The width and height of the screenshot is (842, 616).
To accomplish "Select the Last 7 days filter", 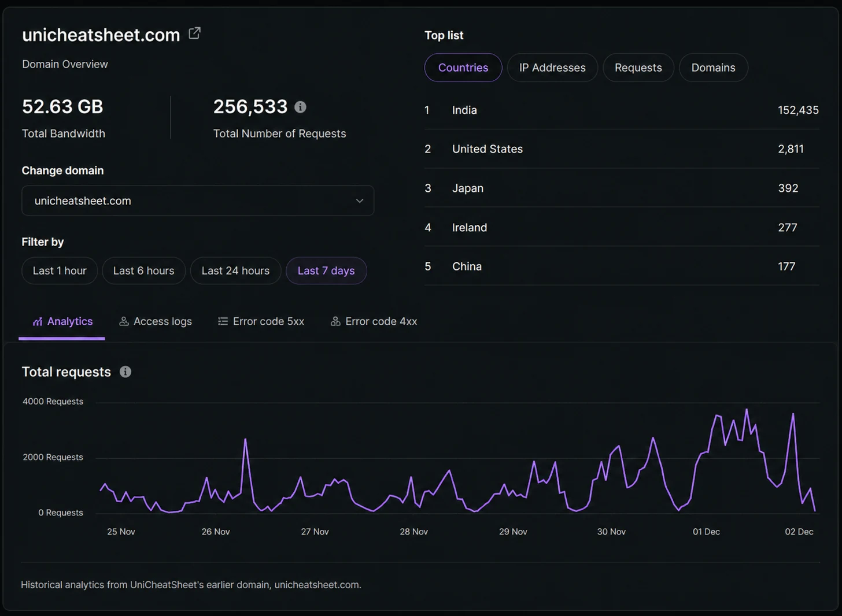I will click(x=326, y=270).
